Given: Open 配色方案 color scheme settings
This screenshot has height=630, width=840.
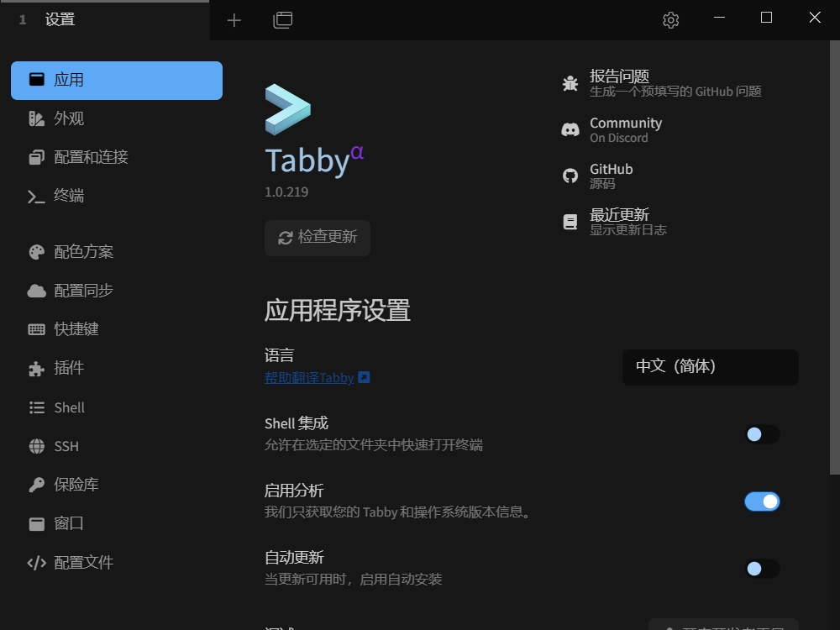Looking at the screenshot, I should pos(117,252).
